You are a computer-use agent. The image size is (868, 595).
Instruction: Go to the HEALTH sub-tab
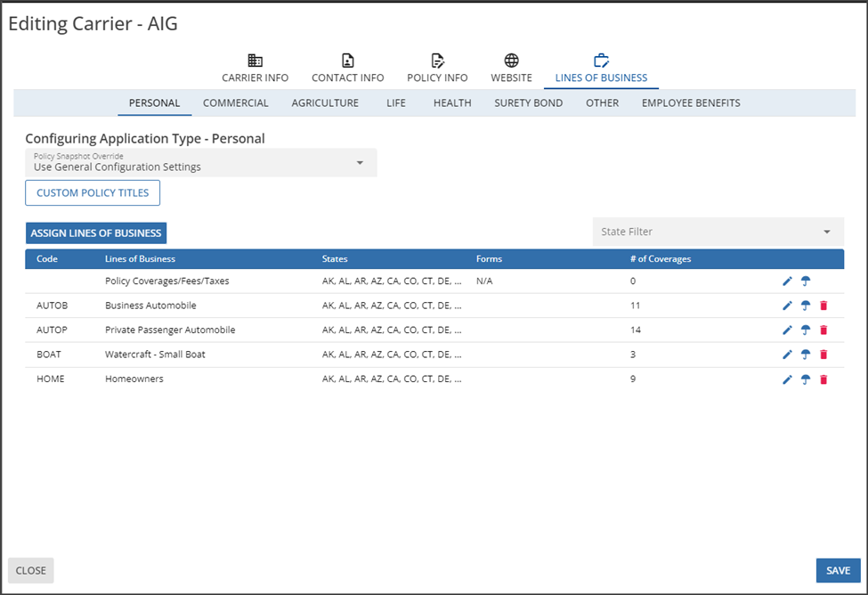[x=452, y=103]
